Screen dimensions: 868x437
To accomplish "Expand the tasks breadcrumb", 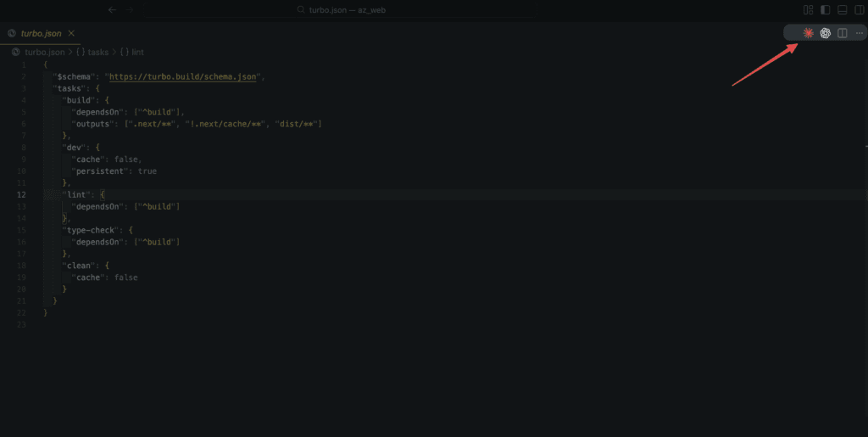I will click(x=97, y=52).
